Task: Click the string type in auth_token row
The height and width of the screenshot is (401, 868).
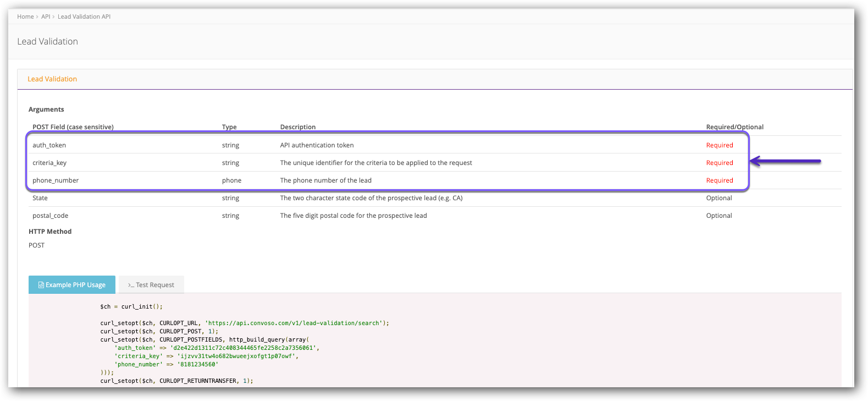Action: click(x=230, y=145)
